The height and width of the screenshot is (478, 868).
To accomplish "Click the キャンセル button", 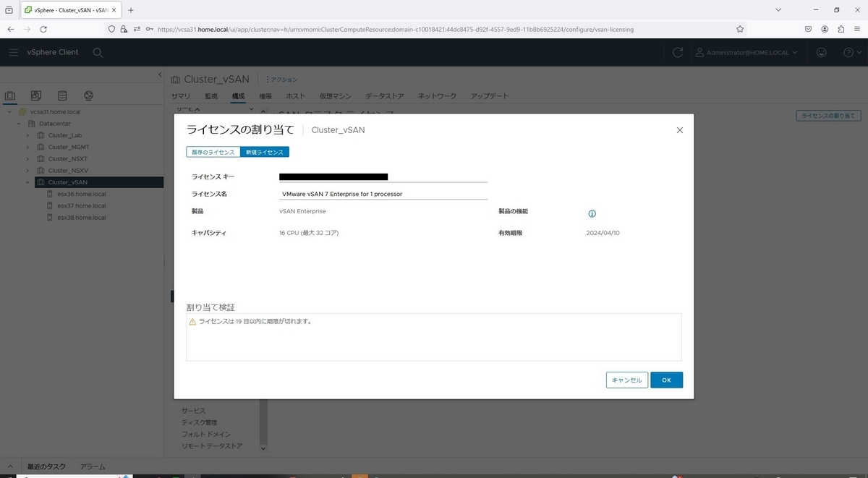I will (x=626, y=380).
